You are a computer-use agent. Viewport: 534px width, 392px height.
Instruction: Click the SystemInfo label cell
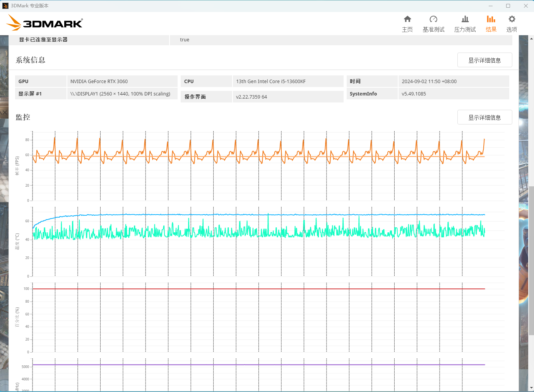(x=372, y=94)
